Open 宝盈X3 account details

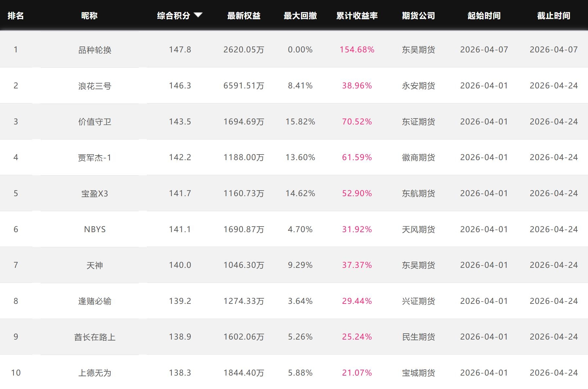click(95, 194)
